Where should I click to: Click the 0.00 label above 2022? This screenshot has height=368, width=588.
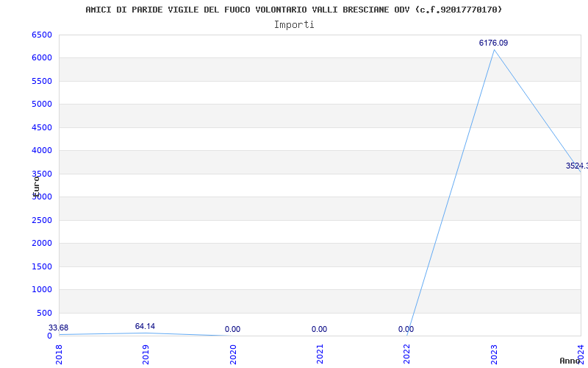pos(406,329)
